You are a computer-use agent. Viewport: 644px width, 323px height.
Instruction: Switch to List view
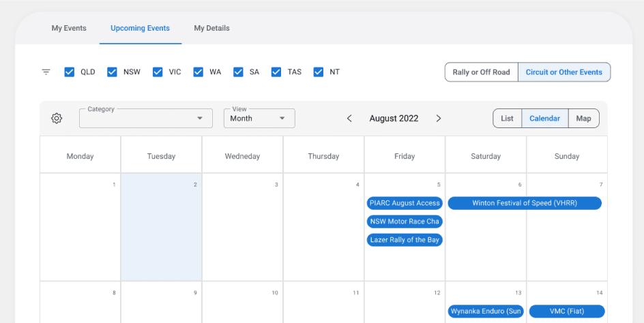[x=507, y=119]
